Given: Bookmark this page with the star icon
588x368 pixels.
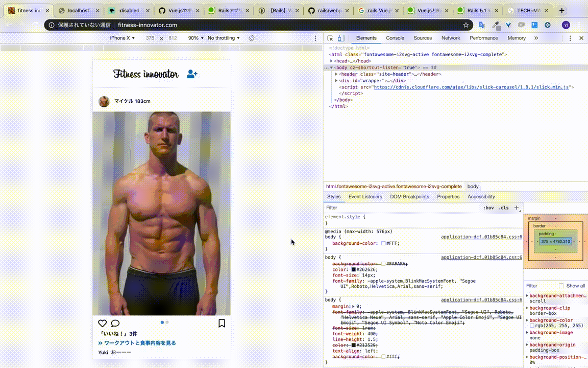Looking at the screenshot, I should pos(465,25).
